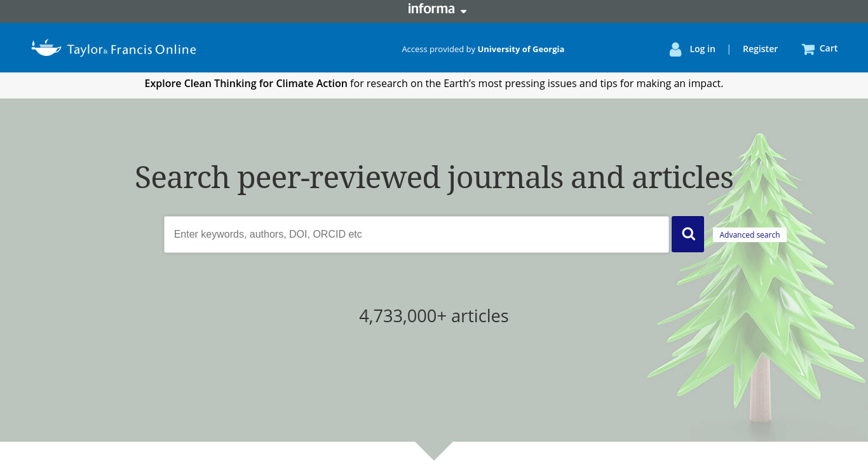Click the shopping cart icon
The image size is (868, 469).
click(x=808, y=49)
